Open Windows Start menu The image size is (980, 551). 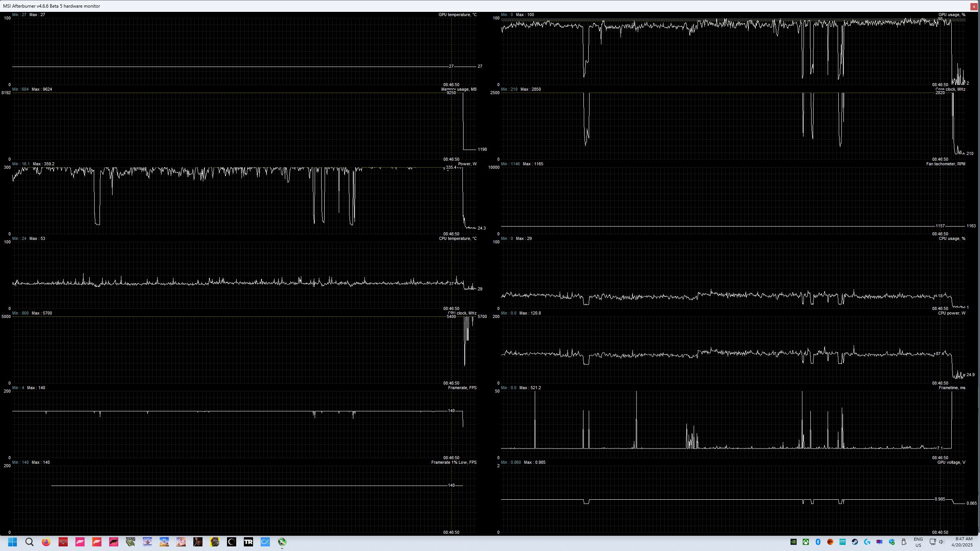13,542
